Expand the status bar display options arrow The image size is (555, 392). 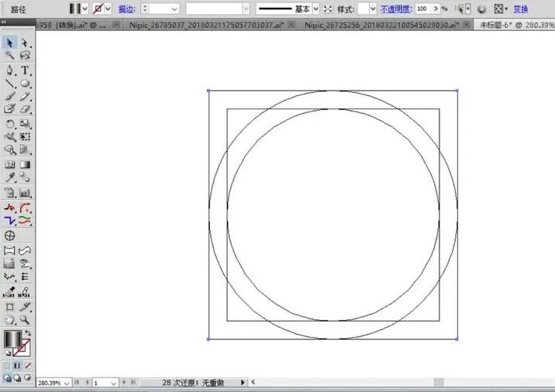pos(243,383)
